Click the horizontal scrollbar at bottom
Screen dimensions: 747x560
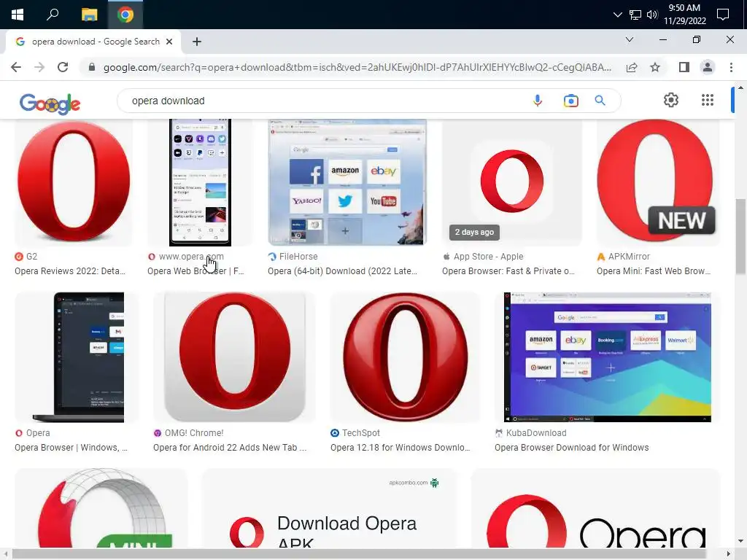pyautogui.click(x=359, y=554)
